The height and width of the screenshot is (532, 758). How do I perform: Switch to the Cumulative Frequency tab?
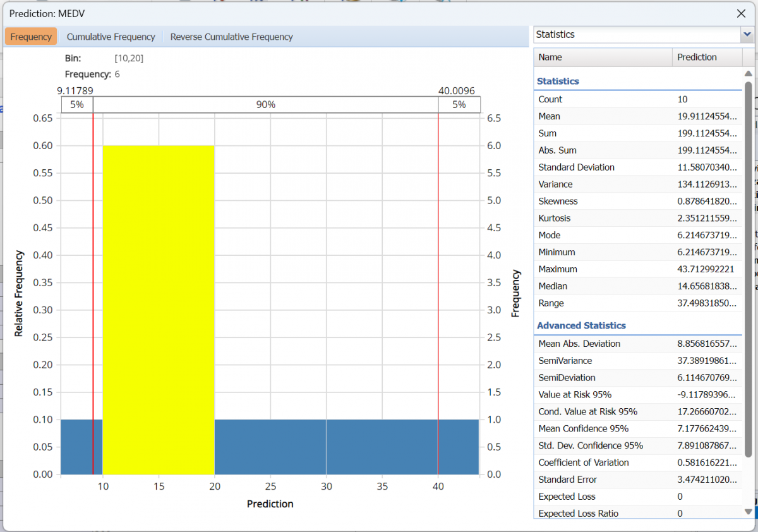[111, 37]
